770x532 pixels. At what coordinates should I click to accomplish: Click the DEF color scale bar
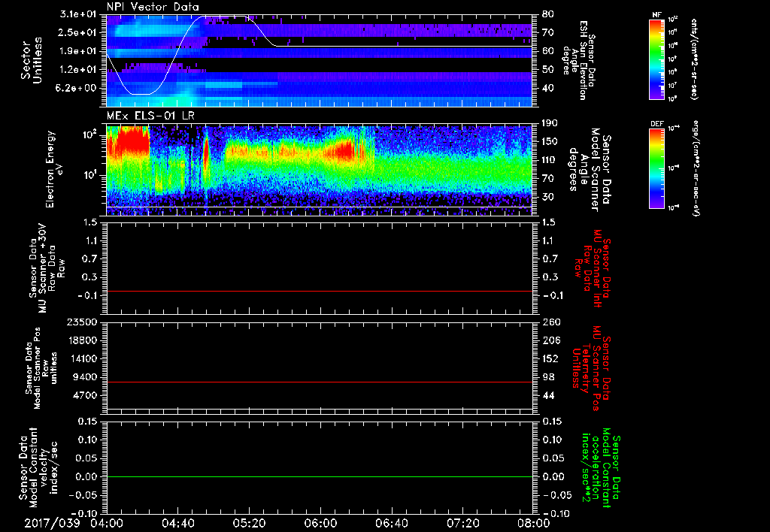[656, 168]
